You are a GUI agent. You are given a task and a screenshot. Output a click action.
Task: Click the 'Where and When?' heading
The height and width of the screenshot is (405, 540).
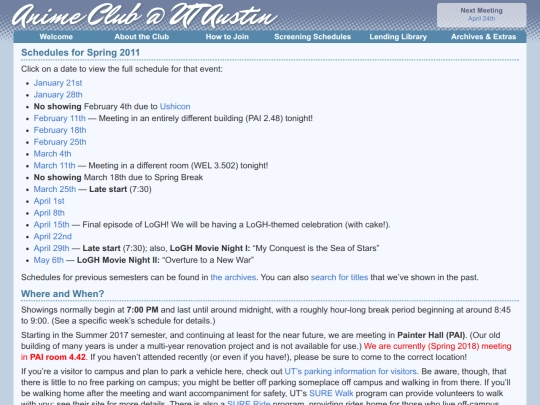(x=63, y=294)
